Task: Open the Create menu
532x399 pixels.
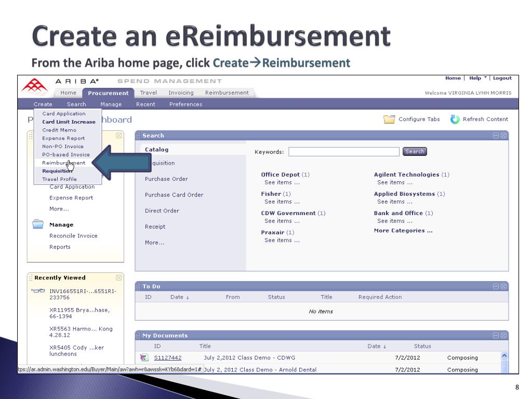Action: [43, 104]
